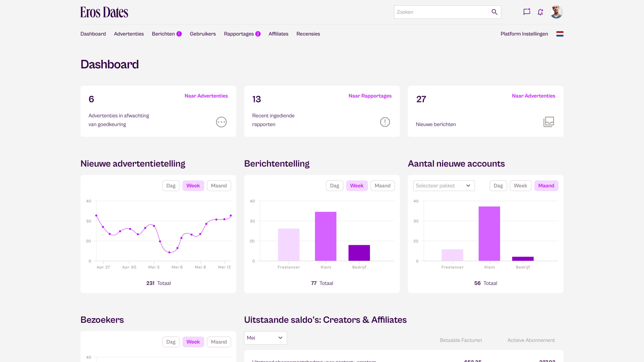Click the Betaalde Facturen column header
The height and width of the screenshot is (362, 644).
[x=461, y=340]
